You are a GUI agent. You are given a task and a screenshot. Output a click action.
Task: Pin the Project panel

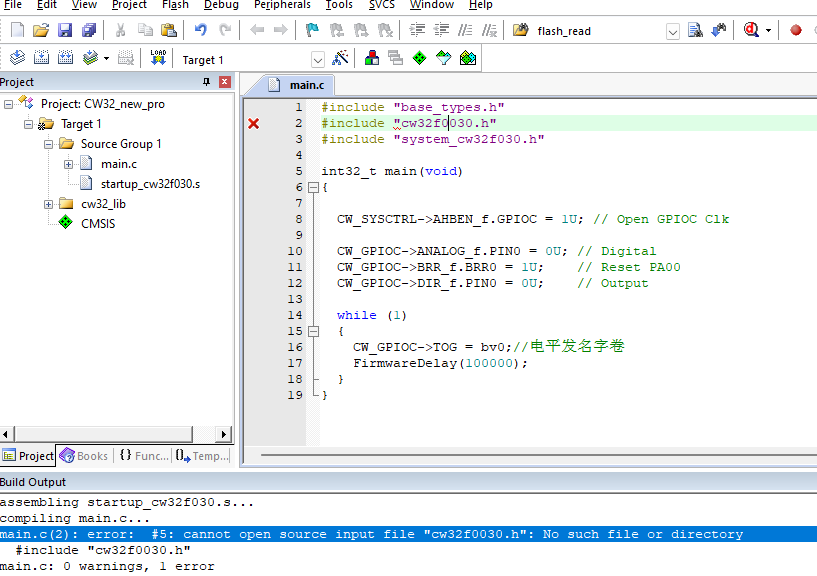[206, 82]
